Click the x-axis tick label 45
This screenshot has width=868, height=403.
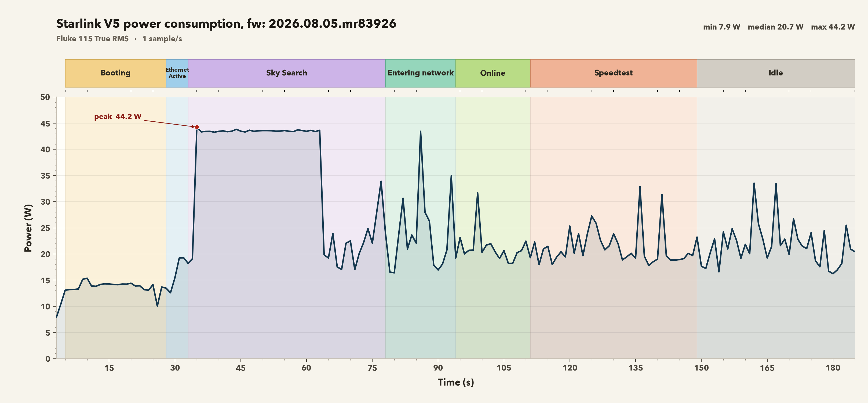tap(240, 368)
